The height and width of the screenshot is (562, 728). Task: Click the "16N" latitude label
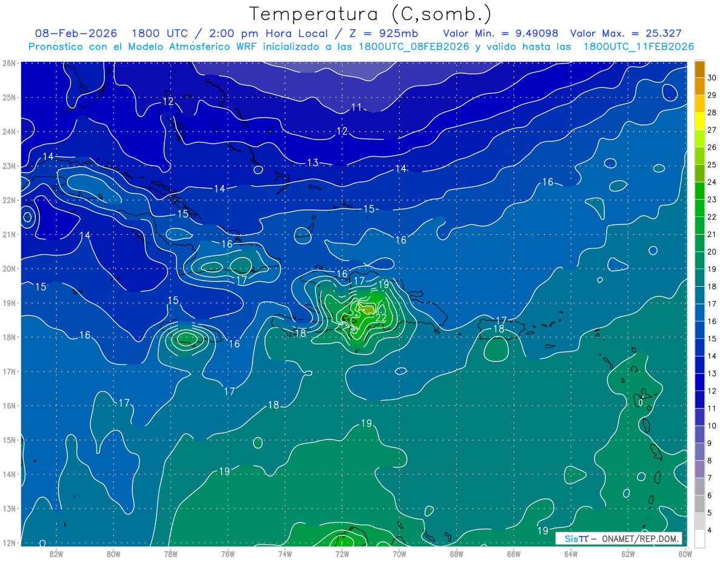tap(8, 406)
